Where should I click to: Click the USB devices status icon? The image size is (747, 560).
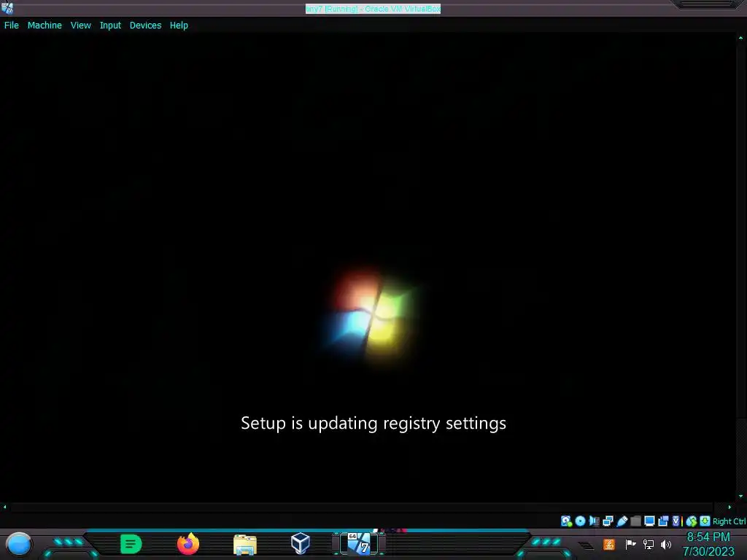coord(622,521)
